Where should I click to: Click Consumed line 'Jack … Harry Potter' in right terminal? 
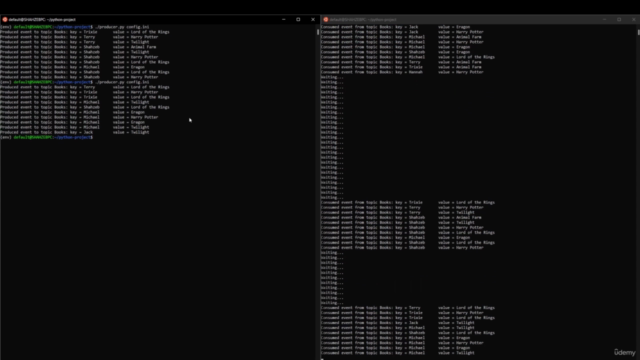(x=402, y=32)
